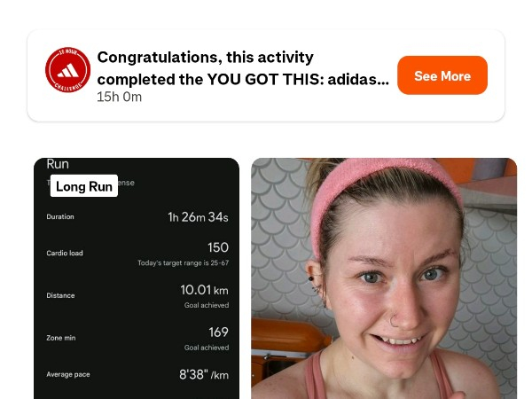Click Today's target range text
This screenshot has height=399, width=532.
click(183, 263)
